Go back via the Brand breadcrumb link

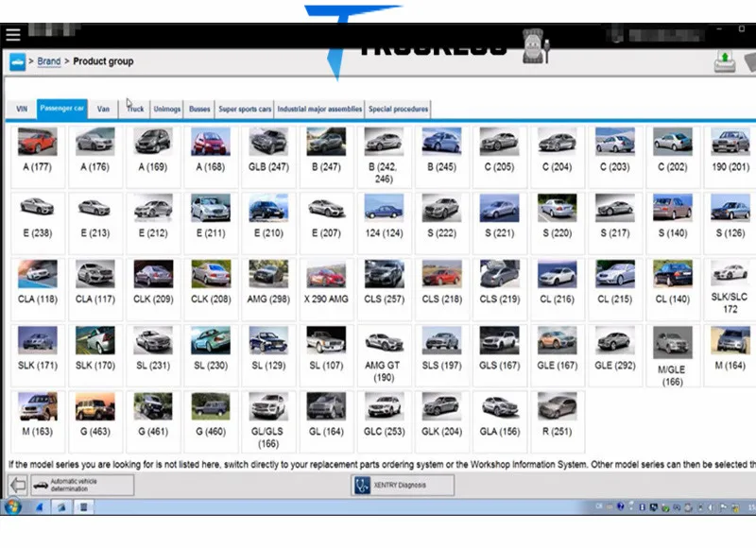[x=49, y=61]
